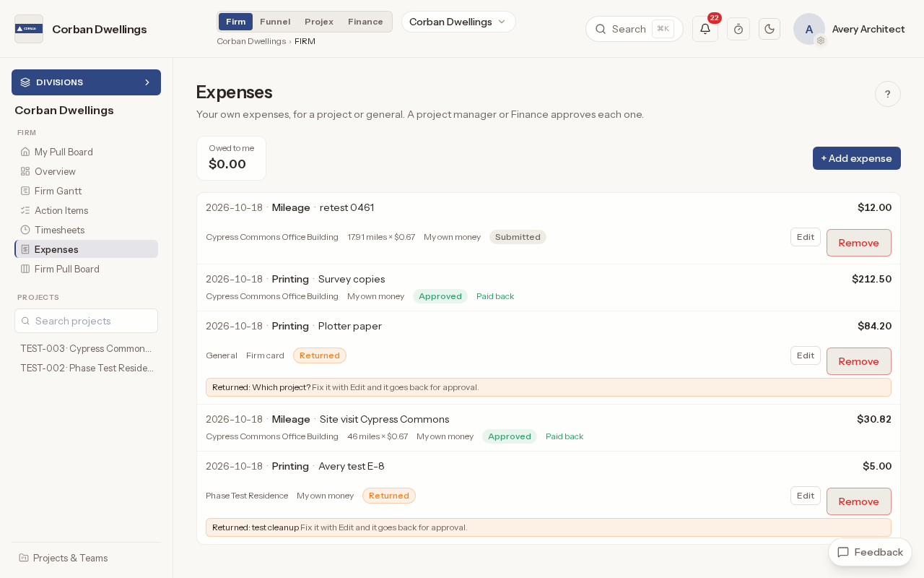The height and width of the screenshot is (578, 924).
Task: Click Approved badge on Survey copies
Action: [x=440, y=296]
